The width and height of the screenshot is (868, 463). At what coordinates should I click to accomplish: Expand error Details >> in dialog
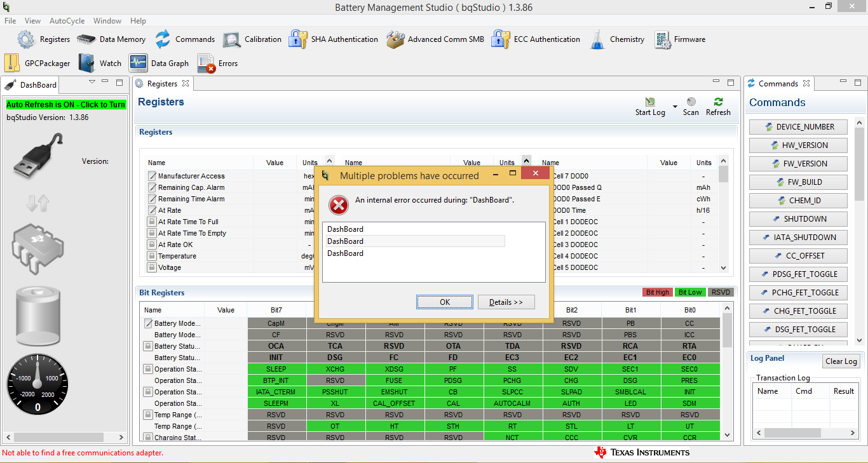pyautogui.click(x=506, y=302)
